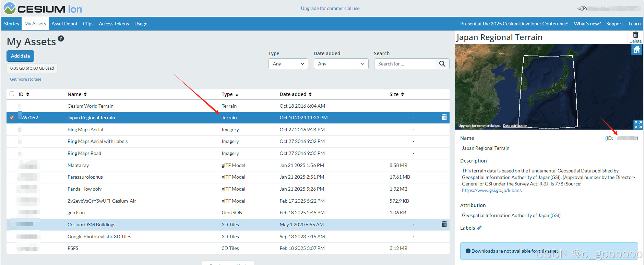Open the Support link

pyautogui.click(x=615, y=24)
